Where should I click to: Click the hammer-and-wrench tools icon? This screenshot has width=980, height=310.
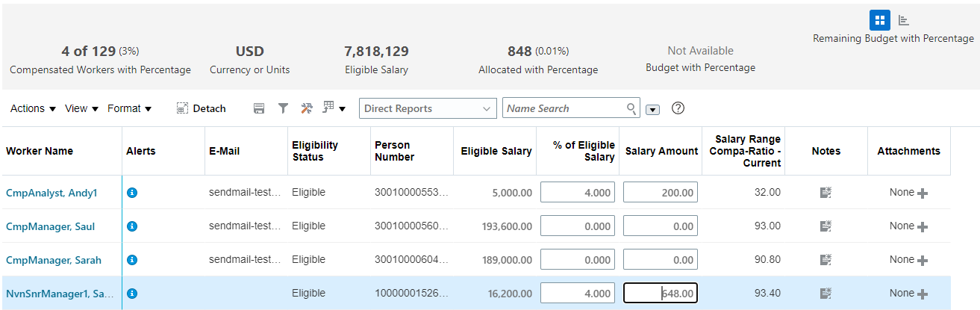point(306,108)
